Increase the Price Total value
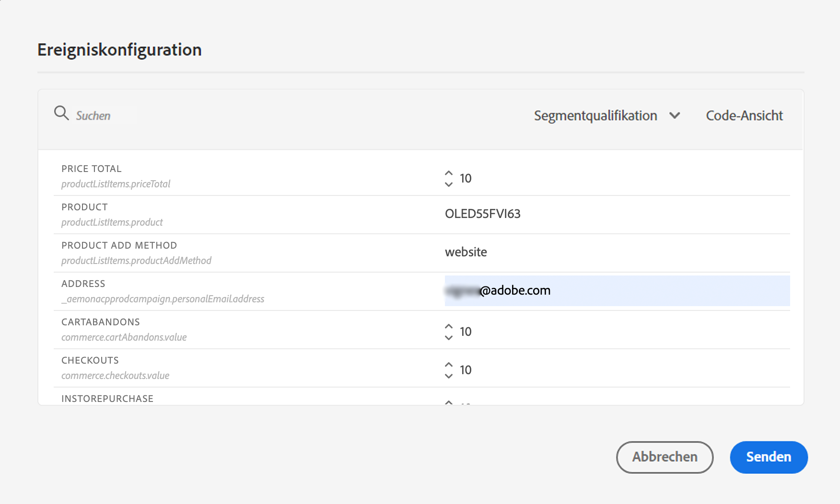The height and width of the screenshot is (504, 840). pyautogui.click(x=449, y=173)
